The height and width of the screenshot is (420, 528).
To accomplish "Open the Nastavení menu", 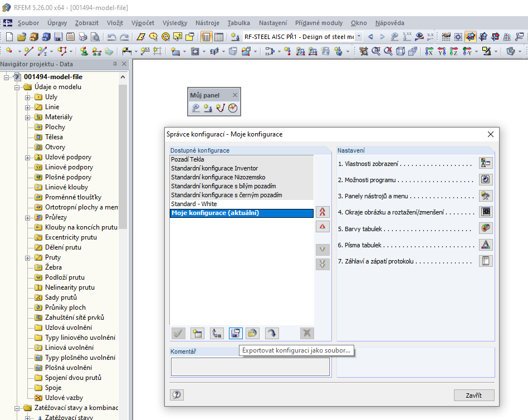I will pyautogui.click(x=273, y=23).
